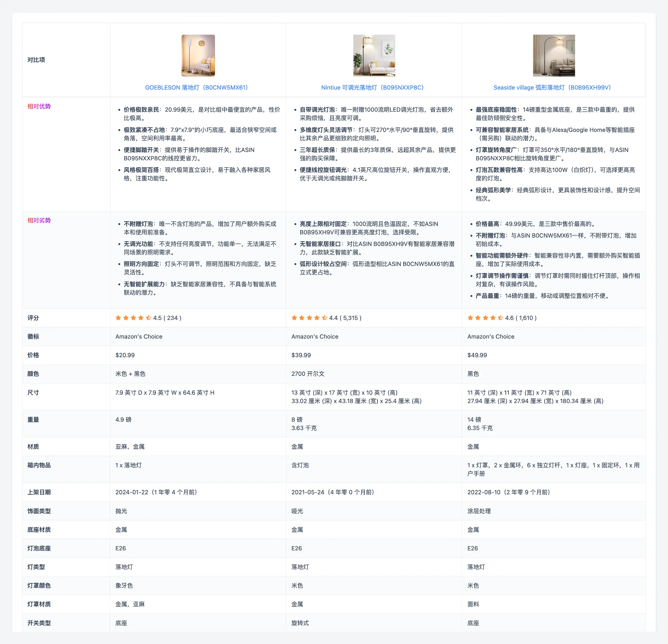Click the 尺寸 row label
This screenshot has width=668, height=644.
point(33,393)
